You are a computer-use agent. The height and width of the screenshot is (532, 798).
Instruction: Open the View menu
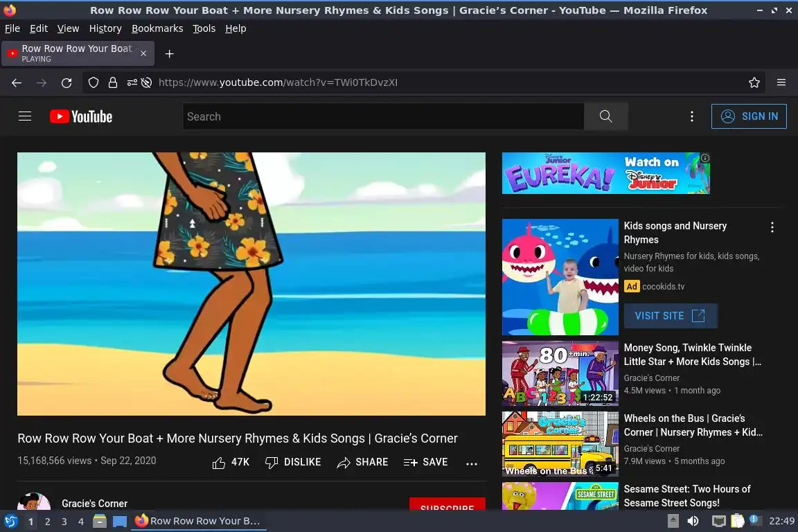coord(68,28)
